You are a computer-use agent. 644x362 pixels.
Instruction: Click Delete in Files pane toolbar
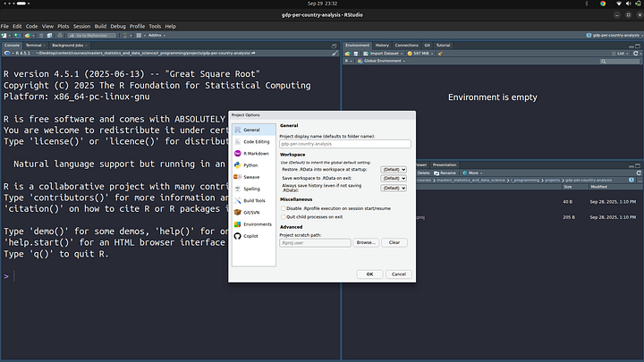pos(422,173)
